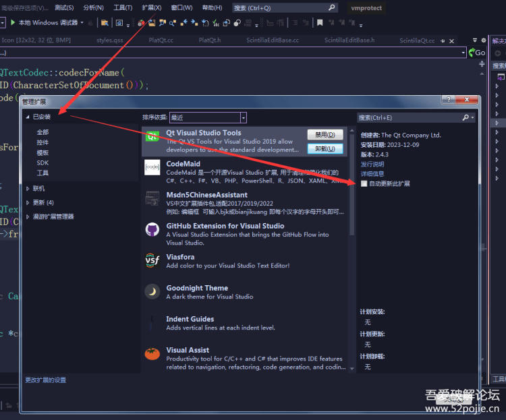
Task: Select the Qt Visual Studio Tools icon
Action: (152, 136)
